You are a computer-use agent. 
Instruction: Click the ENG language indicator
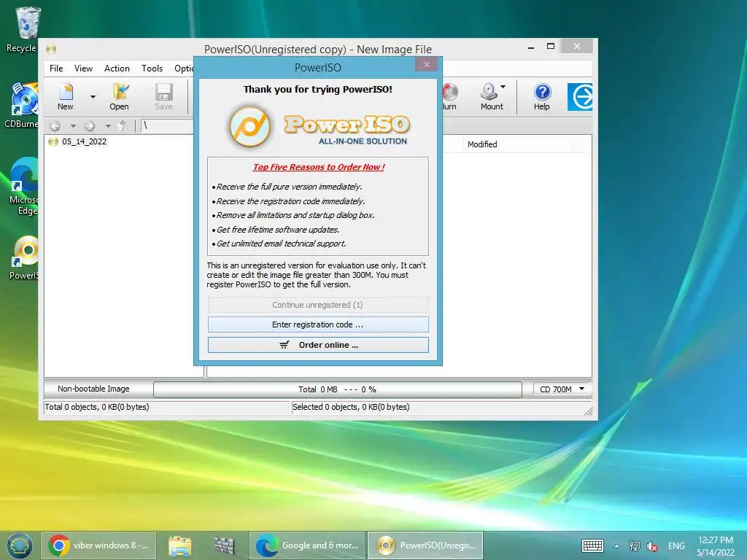676,545
